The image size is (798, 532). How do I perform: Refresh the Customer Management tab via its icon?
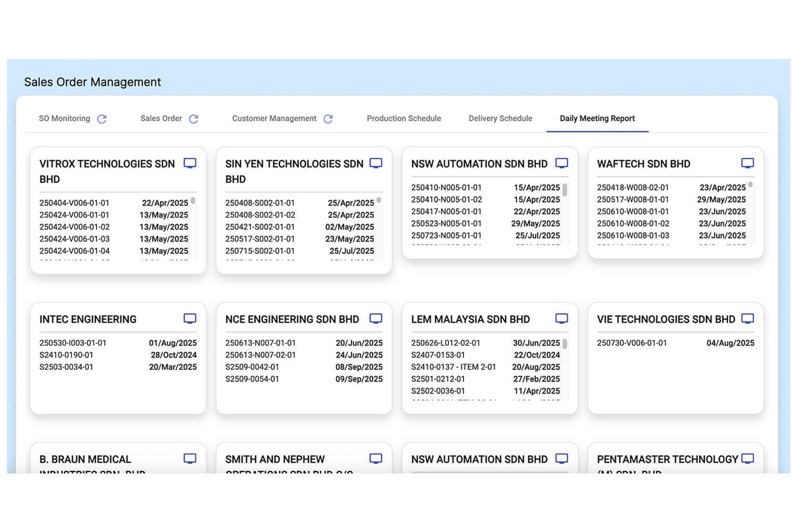pyautogui.click(x=328, y=119)
